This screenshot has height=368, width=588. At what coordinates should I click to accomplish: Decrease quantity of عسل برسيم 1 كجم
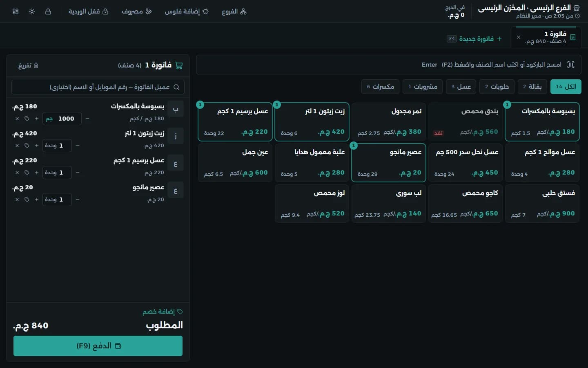tap(78, 173)
